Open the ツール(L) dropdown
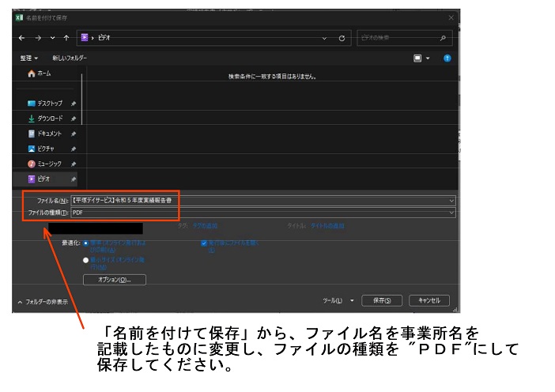This screenshot has height=392, width=555. (x=338, y=300)
